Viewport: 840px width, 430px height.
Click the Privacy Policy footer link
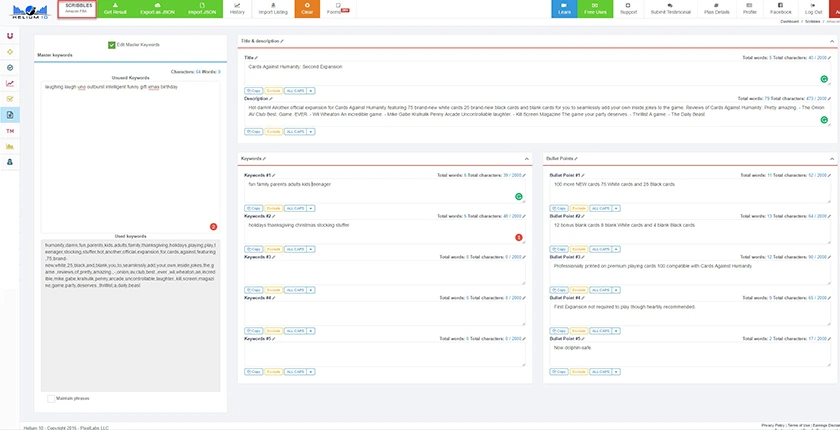click(x=772, y=425)
